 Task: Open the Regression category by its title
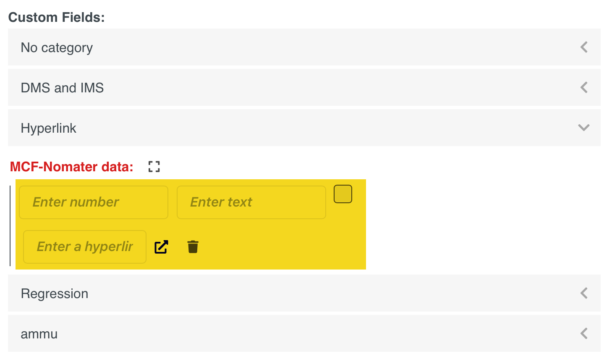coord(55,293)
